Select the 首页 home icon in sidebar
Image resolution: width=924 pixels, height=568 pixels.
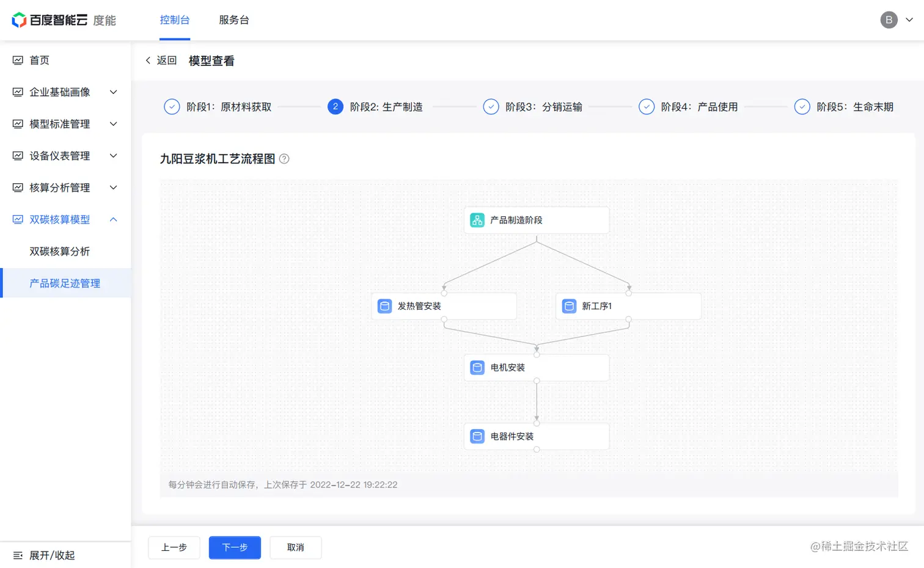click(18, 60)
